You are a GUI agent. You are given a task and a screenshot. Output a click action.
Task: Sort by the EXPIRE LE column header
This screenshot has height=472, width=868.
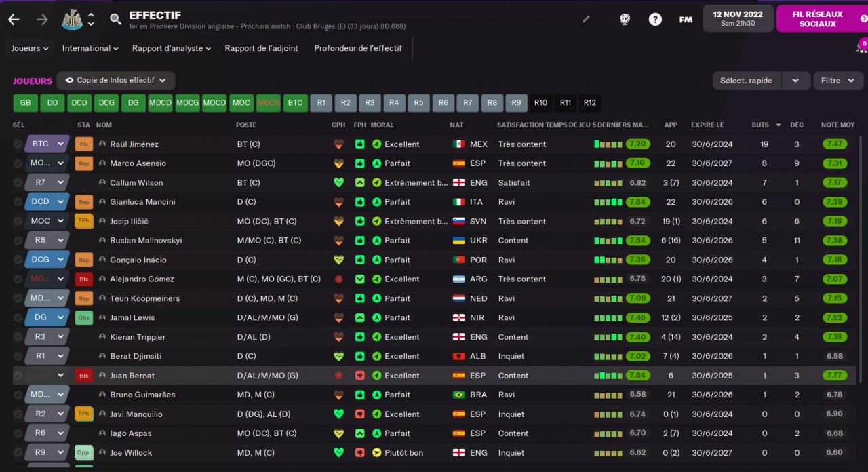point(707,125)
